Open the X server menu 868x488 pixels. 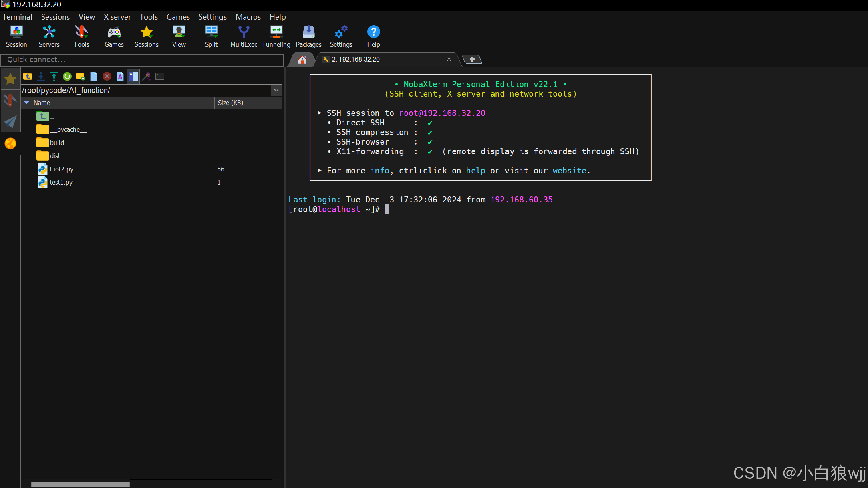tap(117, 17)
